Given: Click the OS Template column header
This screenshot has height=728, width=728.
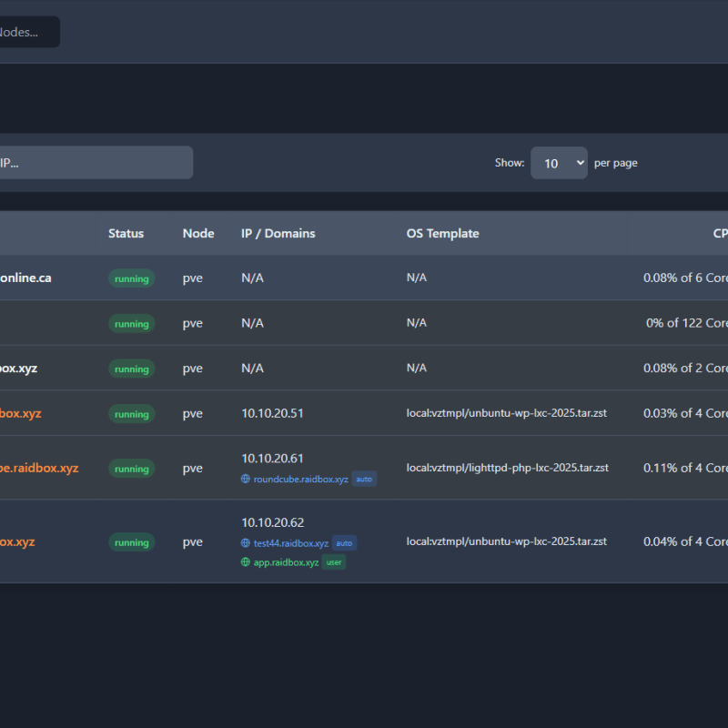Looking at the screenshot, I should point(442,233).
